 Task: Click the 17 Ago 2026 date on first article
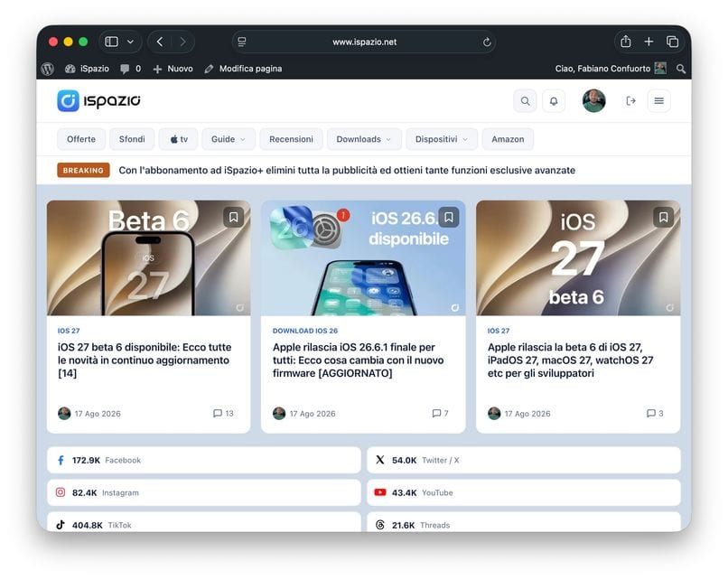point(98,414)
